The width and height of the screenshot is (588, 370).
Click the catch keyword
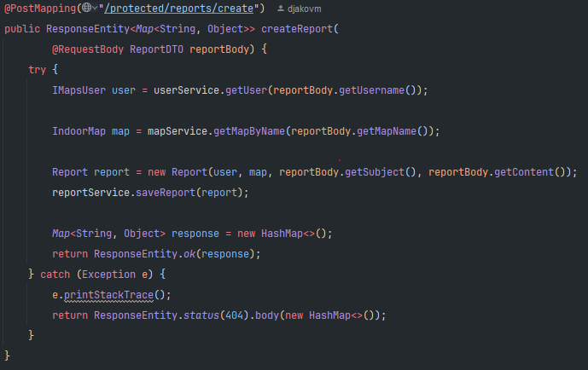[55, 274]
